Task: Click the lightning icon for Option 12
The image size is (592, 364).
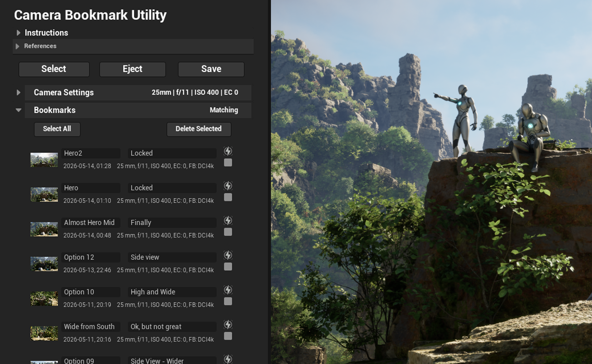Action: click(228, 255)
